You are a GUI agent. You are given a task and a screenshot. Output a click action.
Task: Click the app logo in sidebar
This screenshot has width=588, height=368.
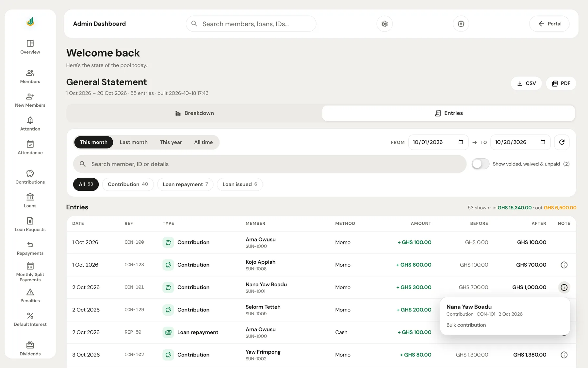coord(30,22)
